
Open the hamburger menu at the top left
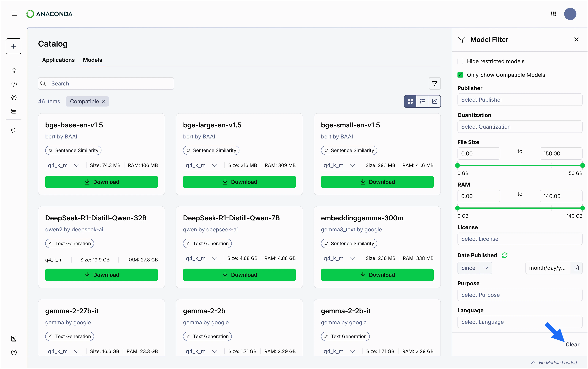(14, 14)
